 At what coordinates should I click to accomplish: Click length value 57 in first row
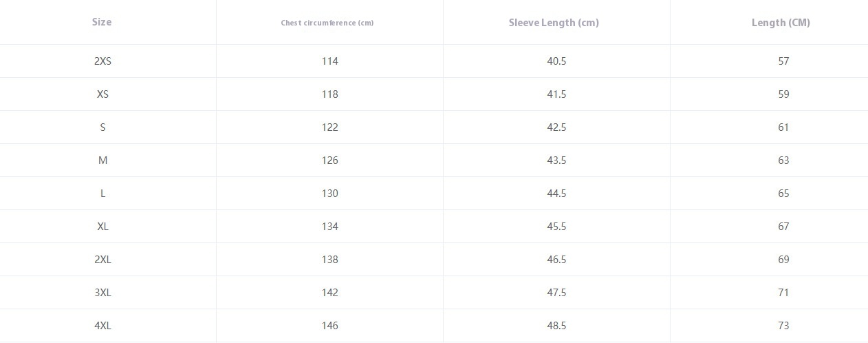[x=783, y=61]
